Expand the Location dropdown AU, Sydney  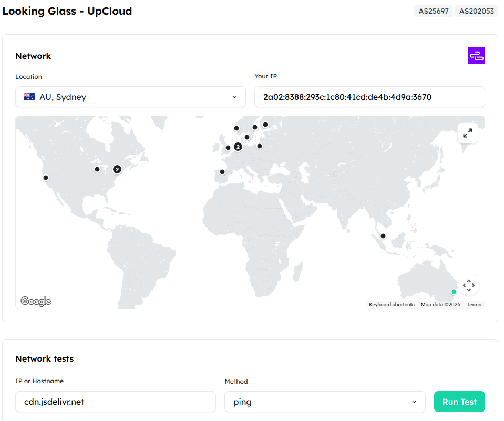point(130,97)
